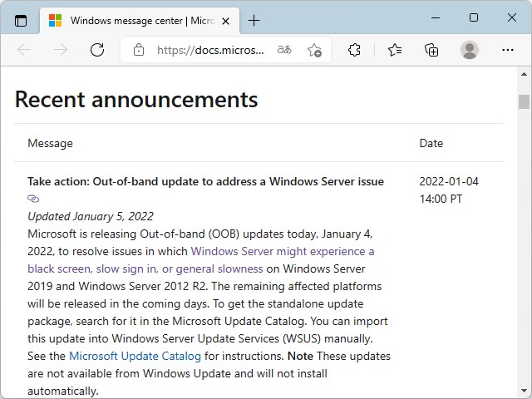Click the anchor link icon under the announcement title
The height and width of the screenshot is (399, 532).
click(33, 199)
